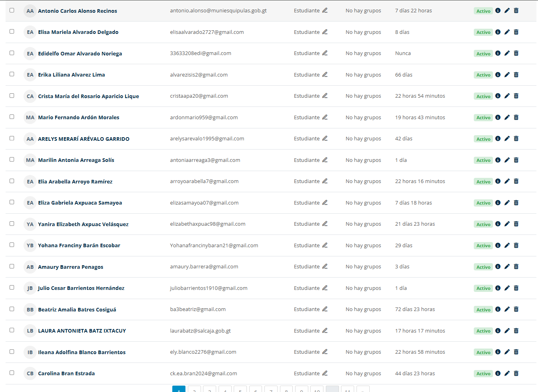Go to Julio Cesar Barrientos Hernández's profile
This screenshot has width=538, height=392.
(81, 288)
